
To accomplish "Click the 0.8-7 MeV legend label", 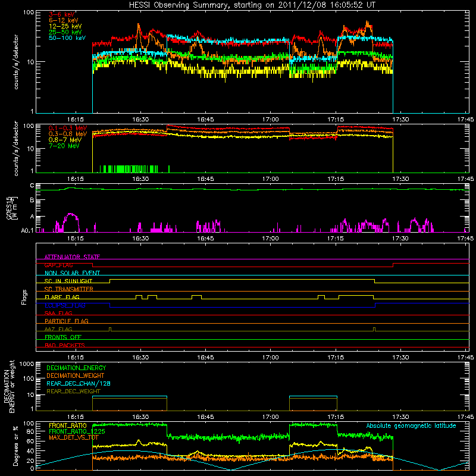I will (65, 140).
